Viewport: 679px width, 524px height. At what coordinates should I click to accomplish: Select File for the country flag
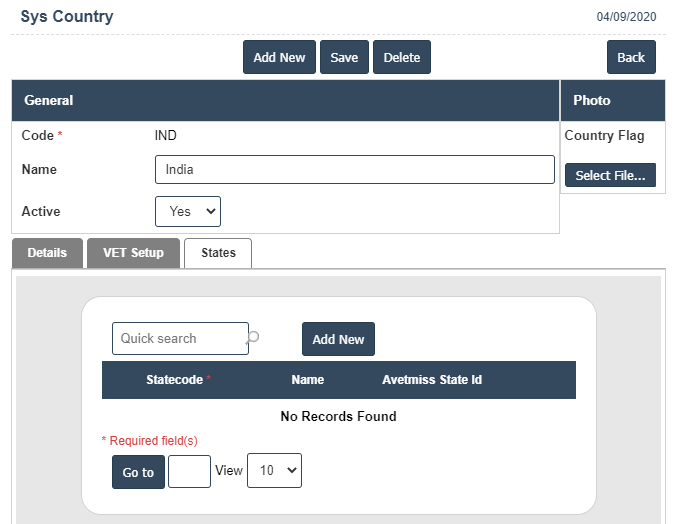(x=610, y=175)
